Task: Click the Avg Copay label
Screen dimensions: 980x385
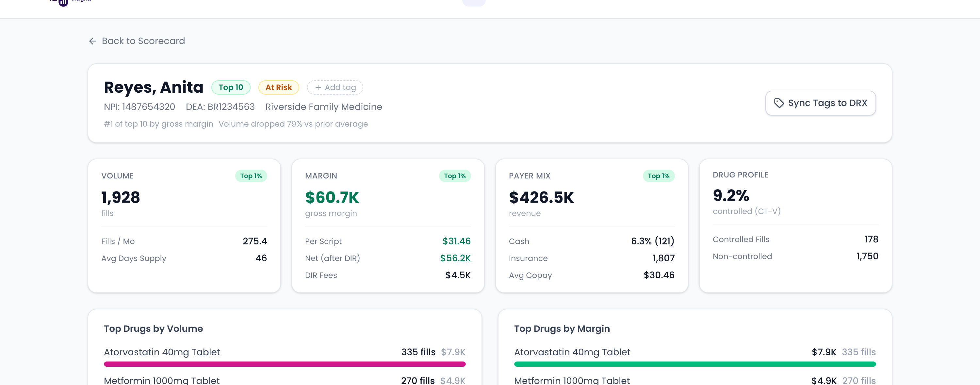Action: pos(530,275)
